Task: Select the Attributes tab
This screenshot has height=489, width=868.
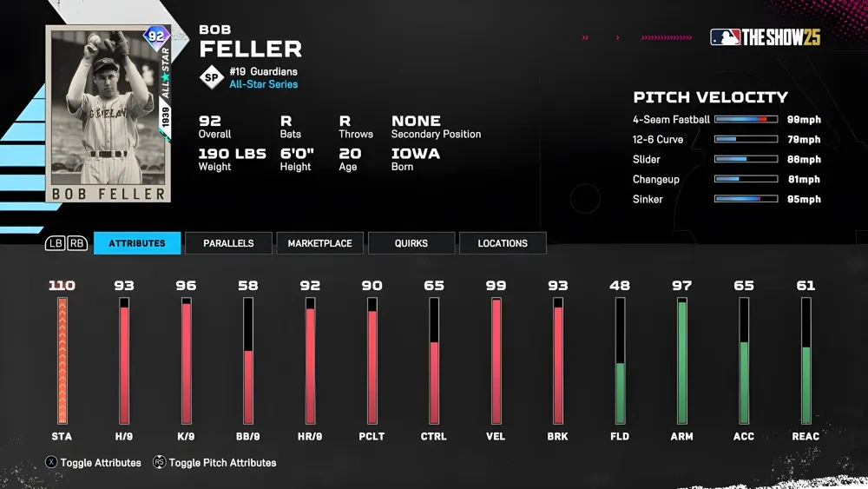Action: [137, 243]
